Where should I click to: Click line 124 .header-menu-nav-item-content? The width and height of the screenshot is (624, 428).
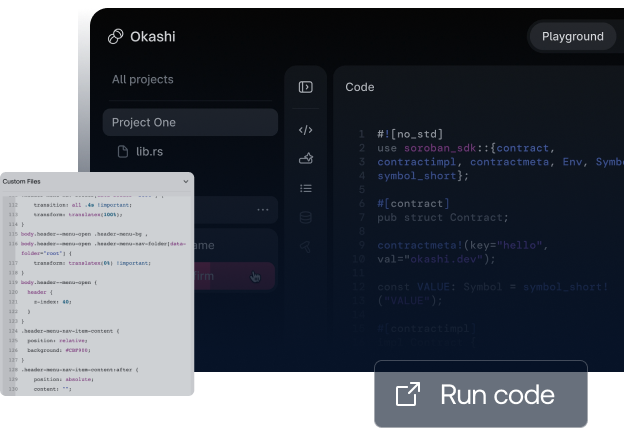click(70, 331)
